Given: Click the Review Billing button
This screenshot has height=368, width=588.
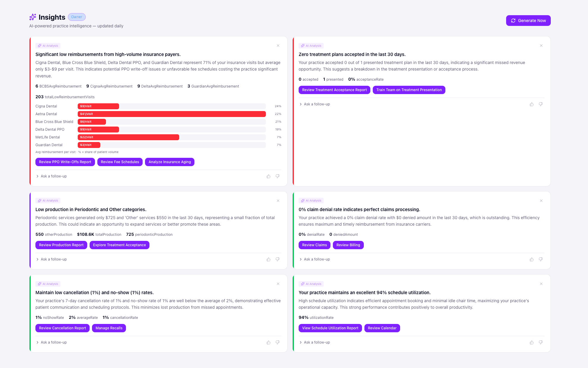Looking at the screenshot, I should coord(348,245).
